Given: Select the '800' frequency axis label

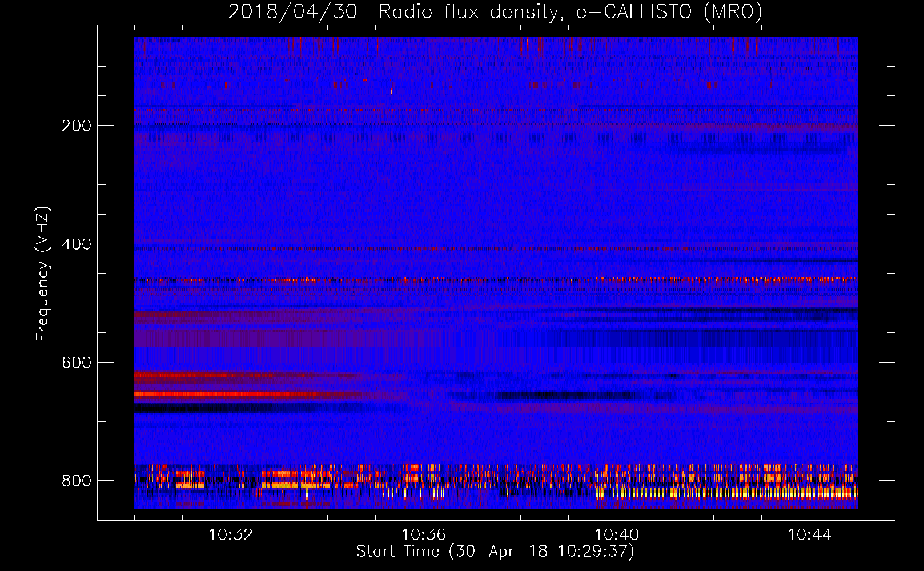Looking at the screenshot, I should 77,481.
